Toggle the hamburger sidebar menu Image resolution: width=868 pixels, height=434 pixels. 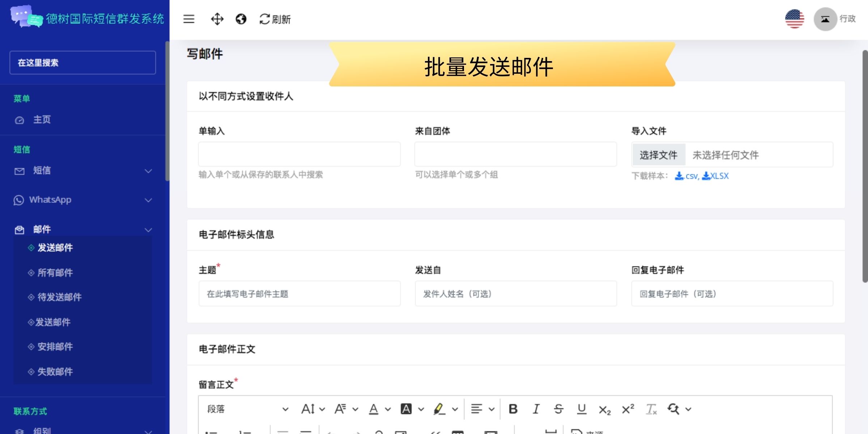tap(189, 19)
